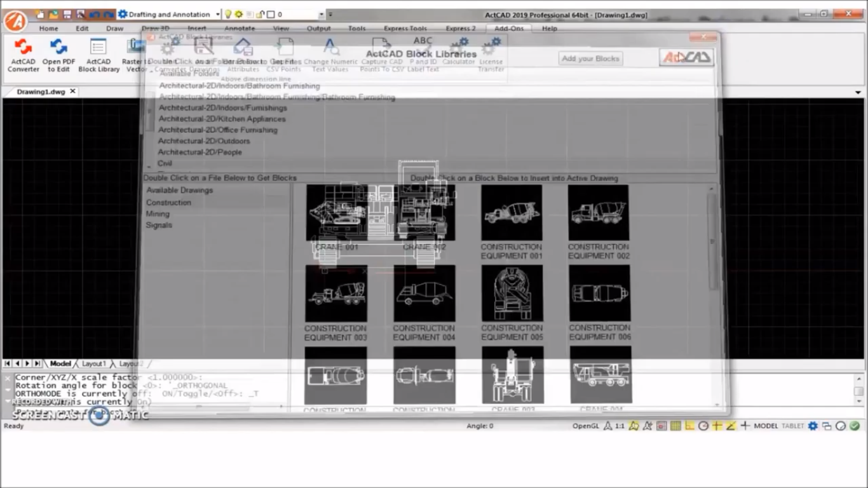Switch to Layout1 tab

tap(94, 363)
